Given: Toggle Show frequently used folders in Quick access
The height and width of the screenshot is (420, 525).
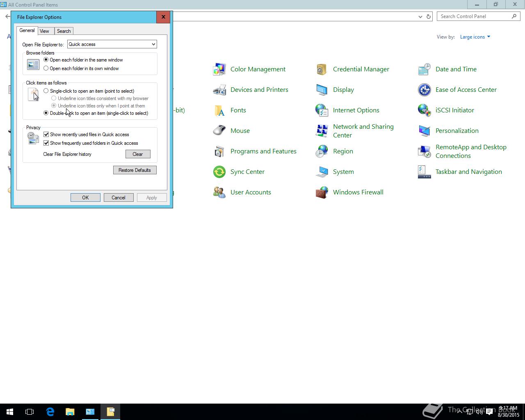Looking at the screenshot, I should point(46,143).
